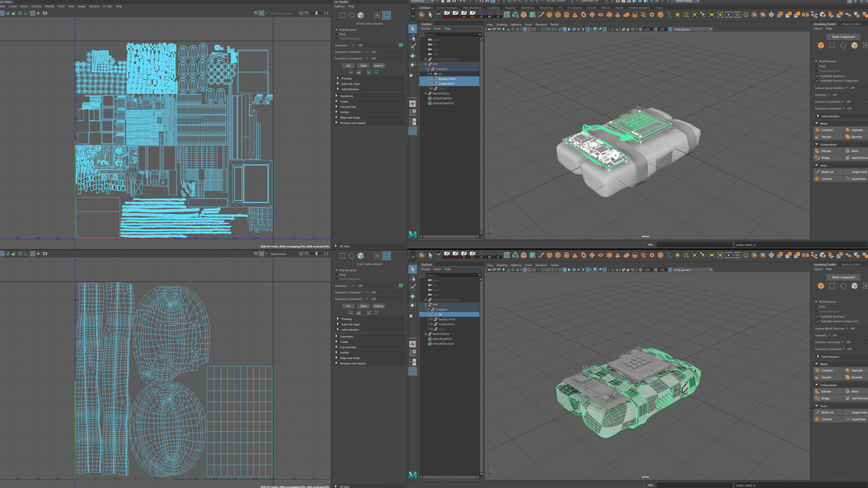The height and width of the screenshot is (488, 868).
Task: Select object mode cube in upper Modeling Toolkit
Action: 821,45
